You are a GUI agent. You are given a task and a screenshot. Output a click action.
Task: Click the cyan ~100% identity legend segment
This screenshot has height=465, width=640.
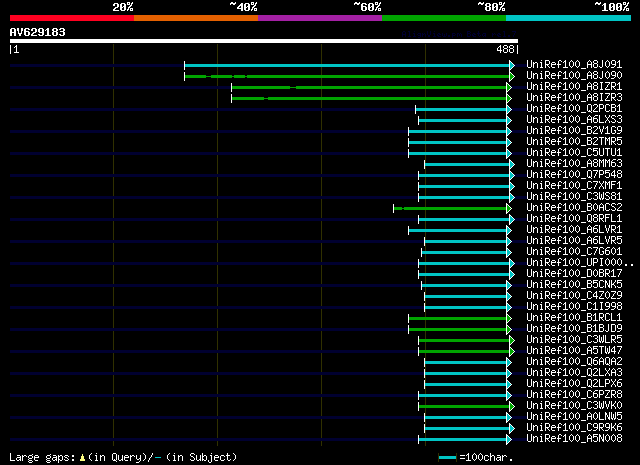click(x=568, y=18)
